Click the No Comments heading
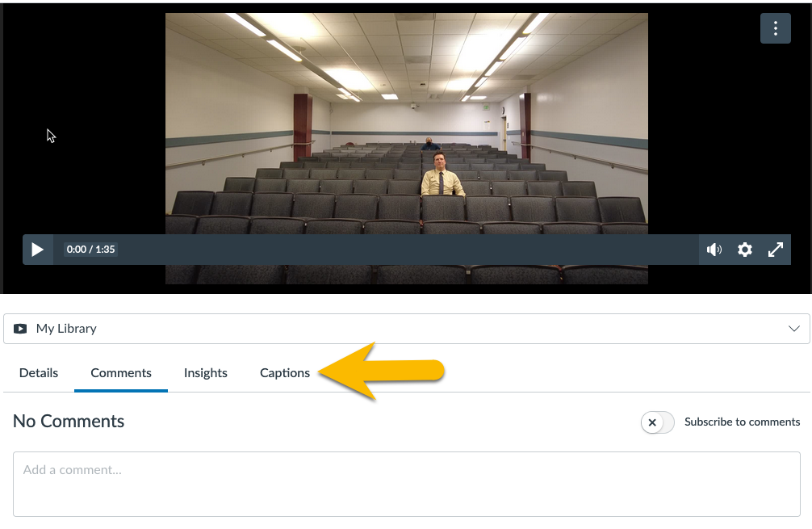 (x=69, y=422)
